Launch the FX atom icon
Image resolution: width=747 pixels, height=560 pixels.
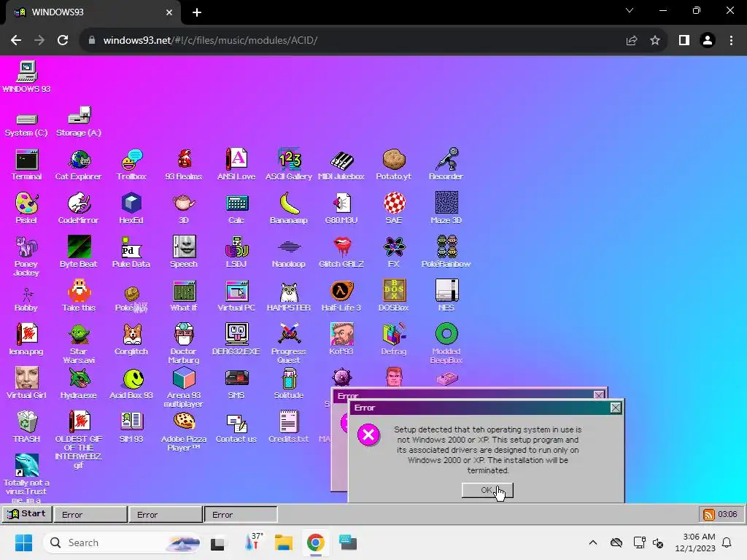[x=394, y=252]
